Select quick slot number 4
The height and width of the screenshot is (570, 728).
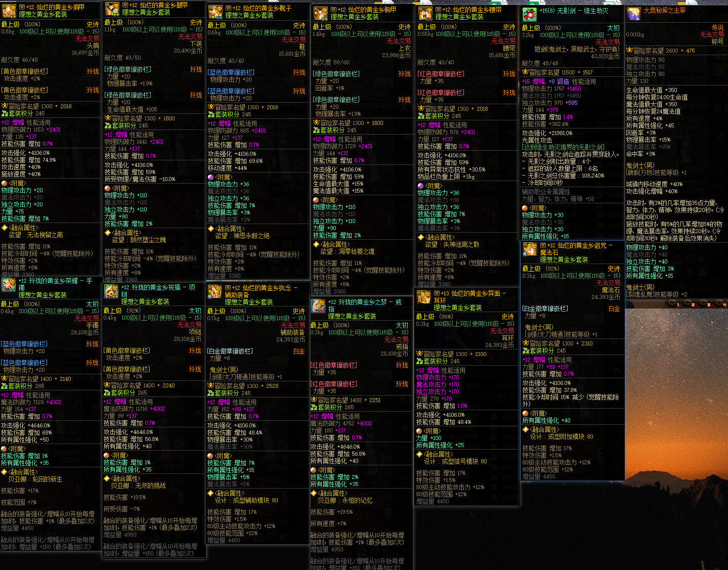pos(719,304)
